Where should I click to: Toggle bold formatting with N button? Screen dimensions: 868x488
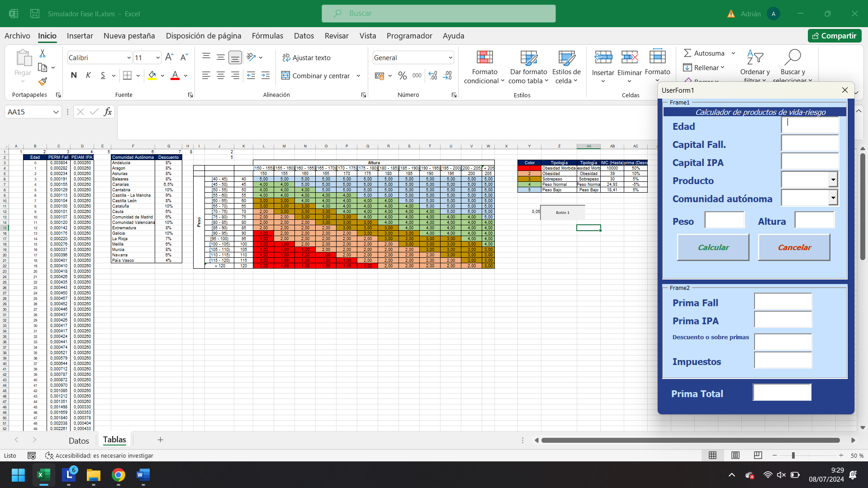74,76
